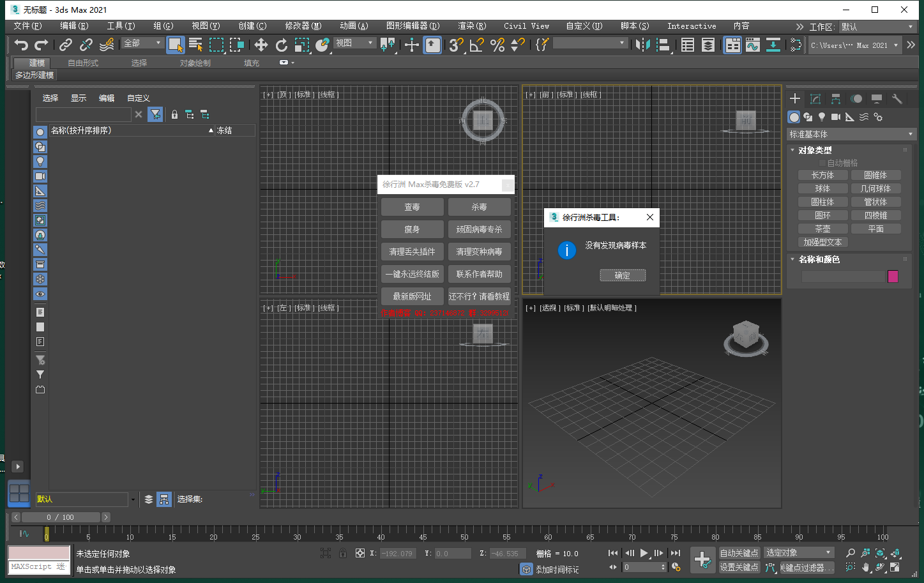
Task: Click the object name input field
Action: pyautogui.click(x=843, y=276)
